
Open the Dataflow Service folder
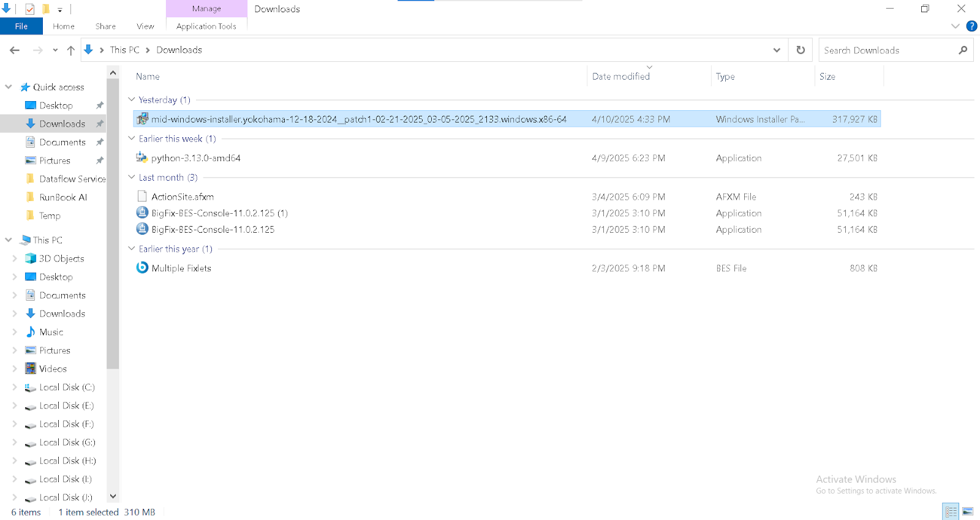(72, 179)
